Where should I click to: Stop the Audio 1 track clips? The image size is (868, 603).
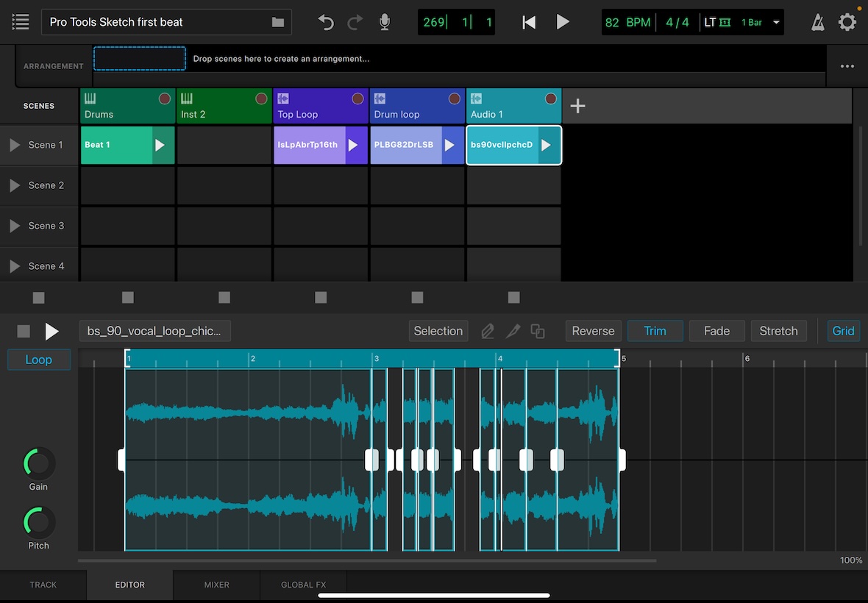pyautogui.click(x=513, y=298)
